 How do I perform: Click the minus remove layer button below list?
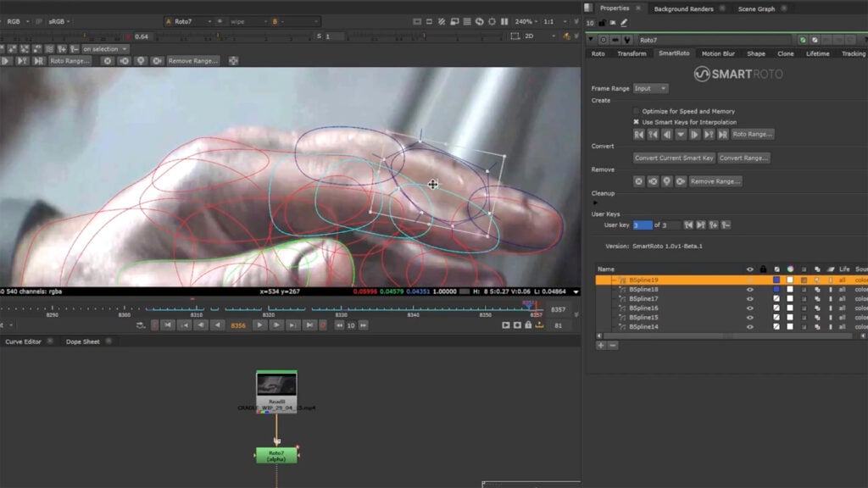pyautogui.click(x=613, y=346)
